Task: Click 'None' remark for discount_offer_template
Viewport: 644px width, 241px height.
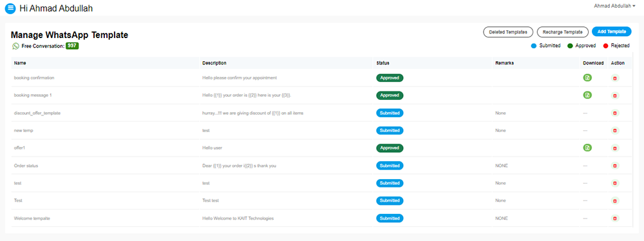Action: tap(500, 113)
